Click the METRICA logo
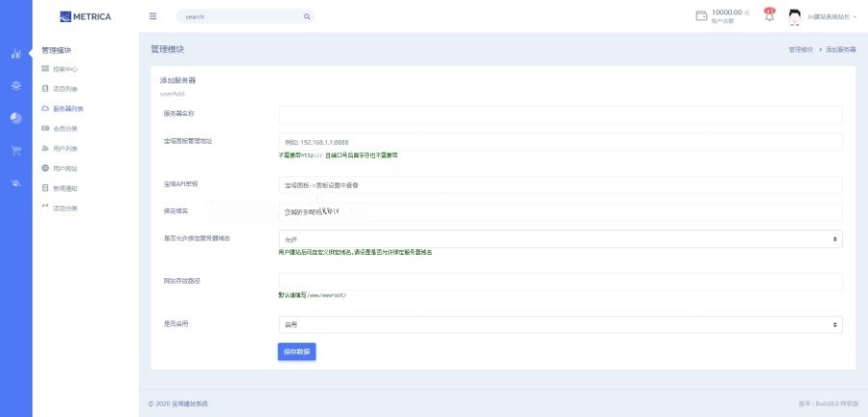 tap(85, 16)
